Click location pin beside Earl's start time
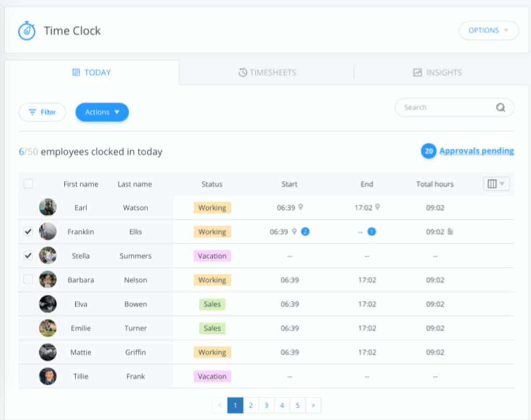The width and height of the screenshot is (531, 420). [x=300, y=207]
